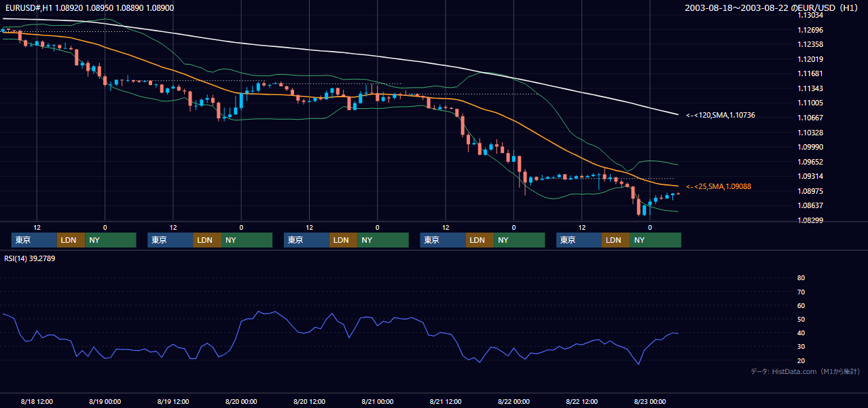
Task: Click the 8/22 12:00 time axis label
Action: point(581,401)
